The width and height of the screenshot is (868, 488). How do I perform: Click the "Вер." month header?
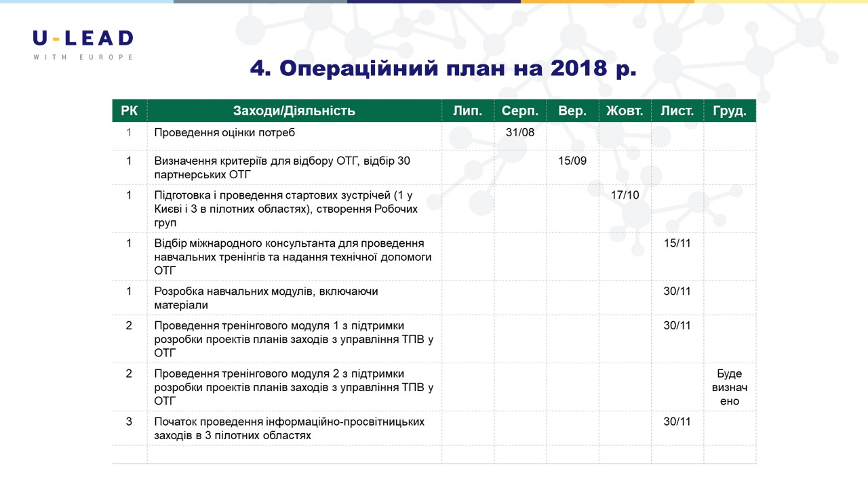(x=572, y=111)
